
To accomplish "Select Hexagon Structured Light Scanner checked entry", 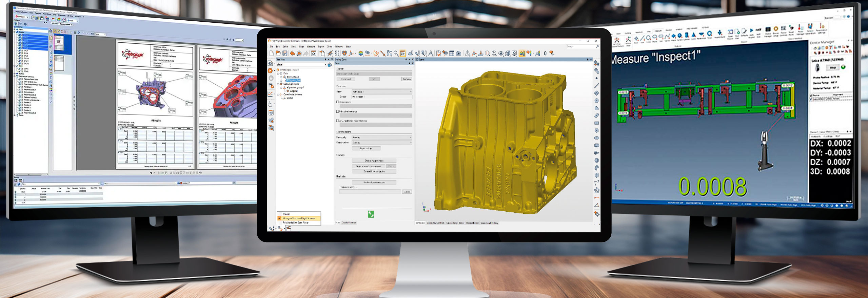I will 299,218.
